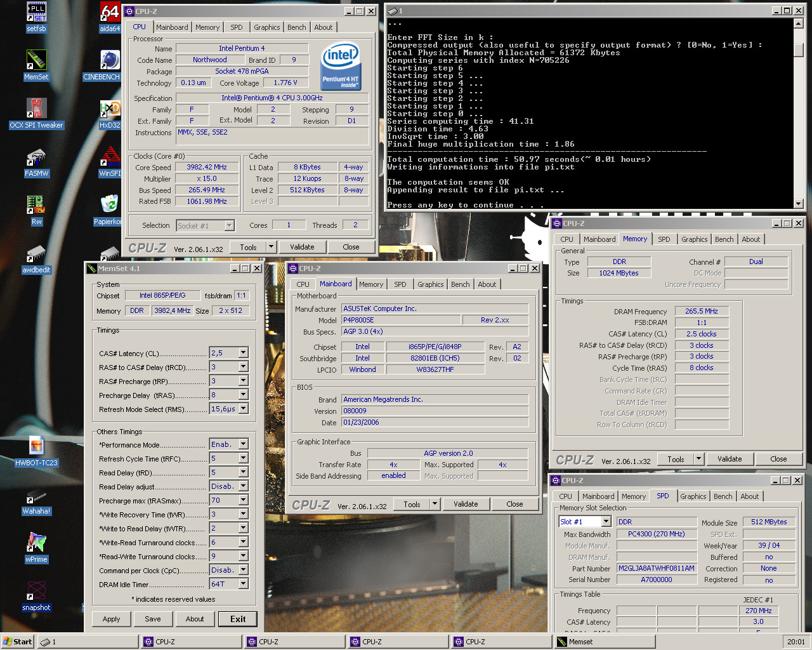
Task: Click the Exit button in MemSet
Action: pyautogui.click(x=238, y=619)
